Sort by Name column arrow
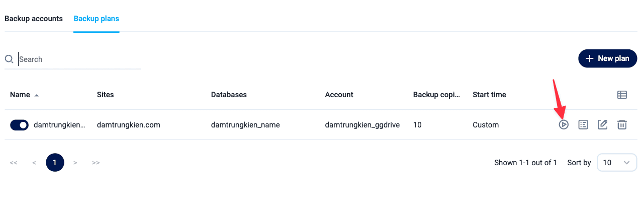Screen dimensions: 644x204 pos(37,95)
